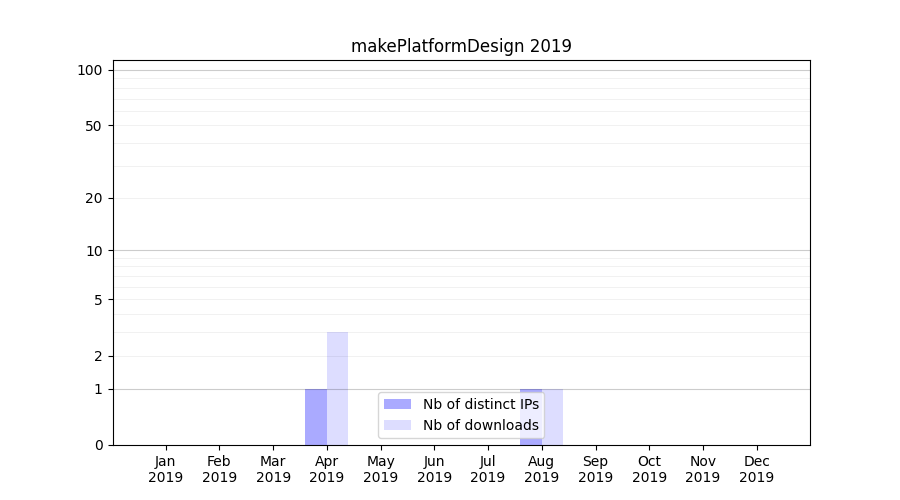This screenshot has width=900, height=500.
Task: Click the chart title makePlatformDesign 2019
Action: 461,46
